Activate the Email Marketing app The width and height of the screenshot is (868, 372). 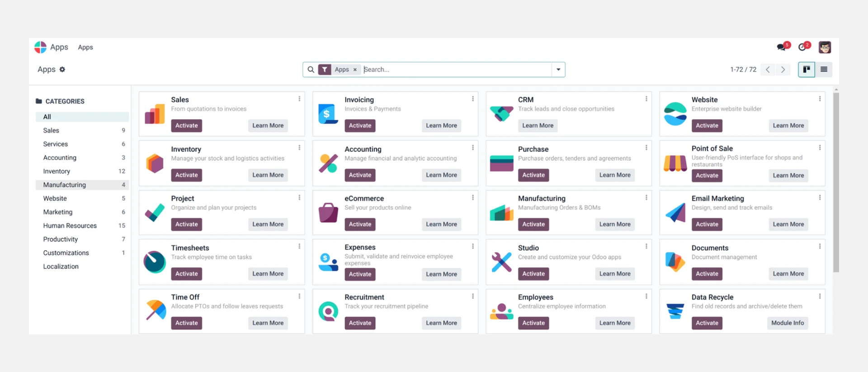[x=707, y=224]
